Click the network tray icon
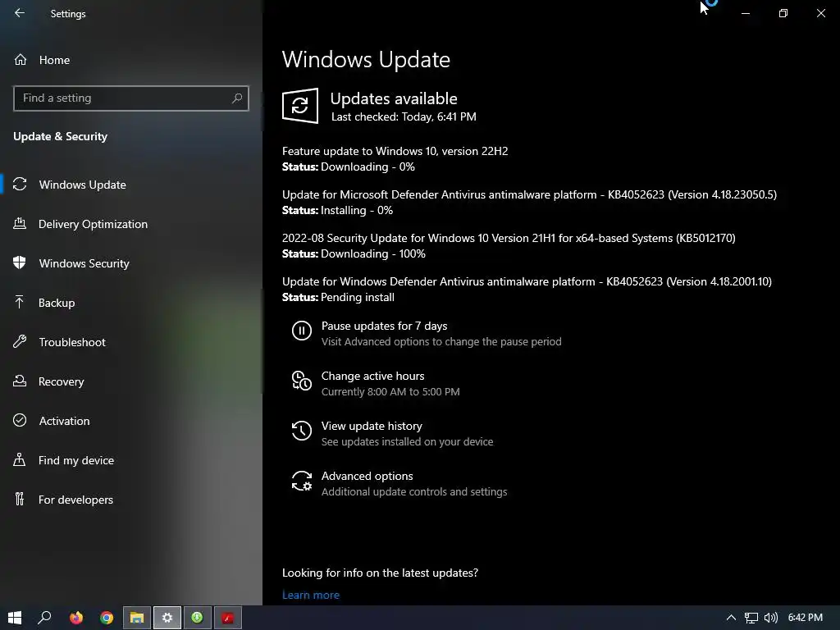Viewport: 840px width, 630px height. pyautogui.click(x=751, y=618)
